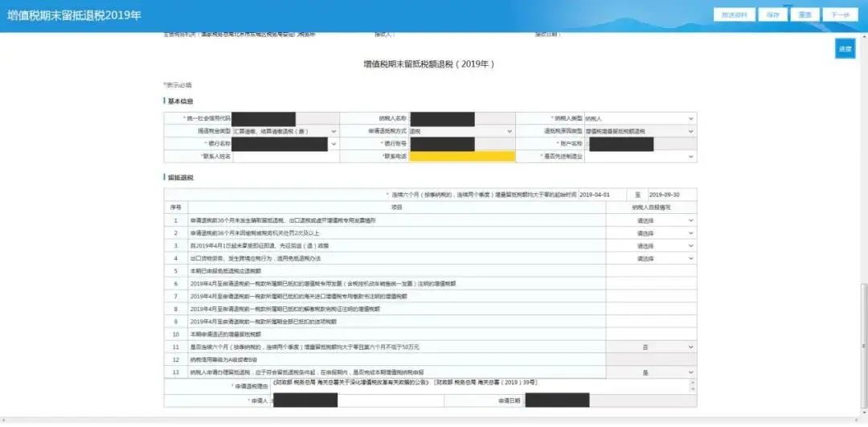This screenshot has height=427, width=868.
Task: Click the 项目 column header
Action: pos(397,207)
